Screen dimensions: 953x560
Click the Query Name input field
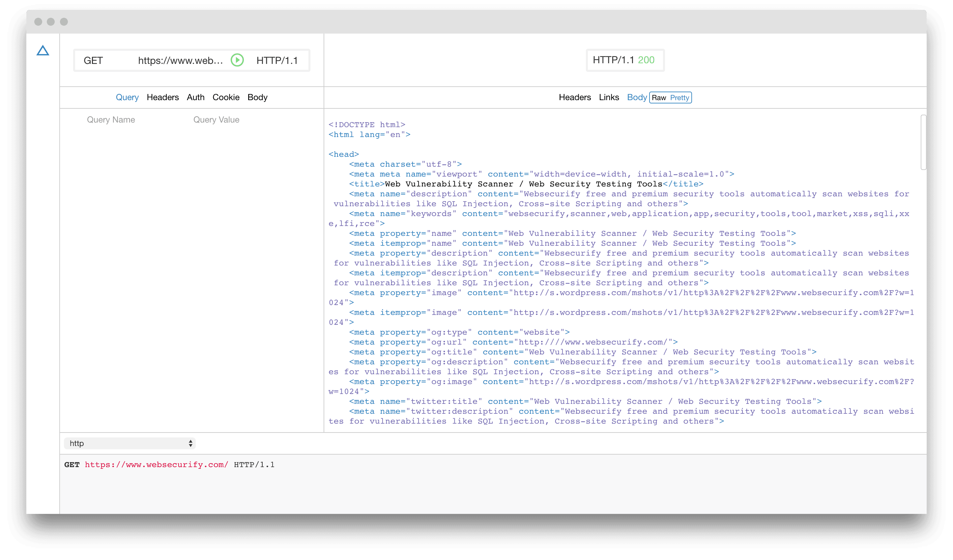click(111, 120)
